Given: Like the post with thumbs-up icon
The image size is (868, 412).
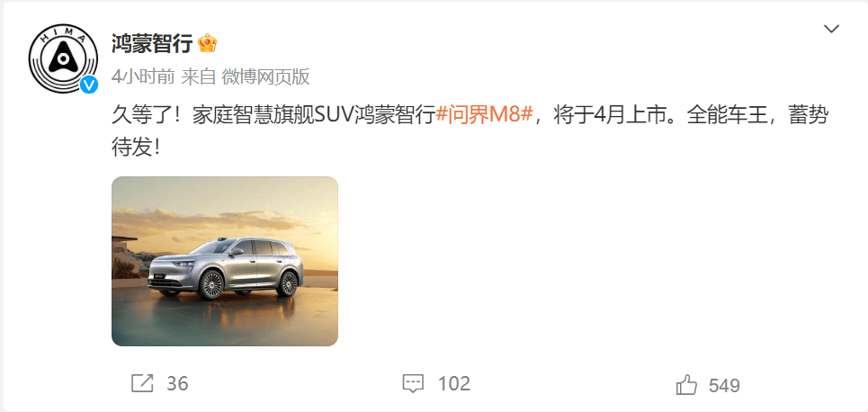Looking at the screenshot, I should pos(686,385).
